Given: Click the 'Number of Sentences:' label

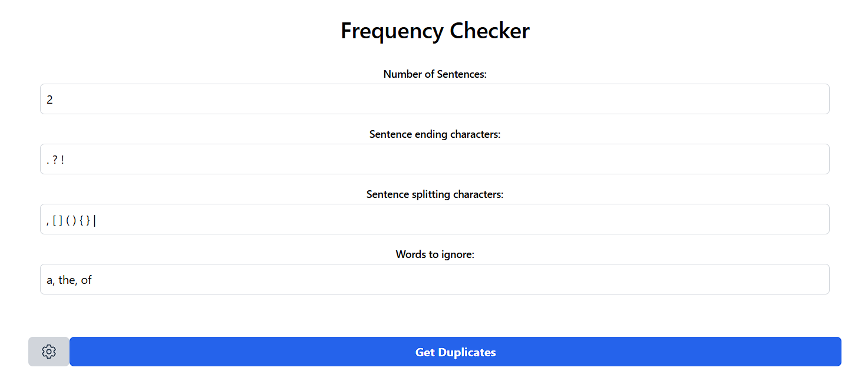Looking at the screenshot, I should [x=435, y=74].
